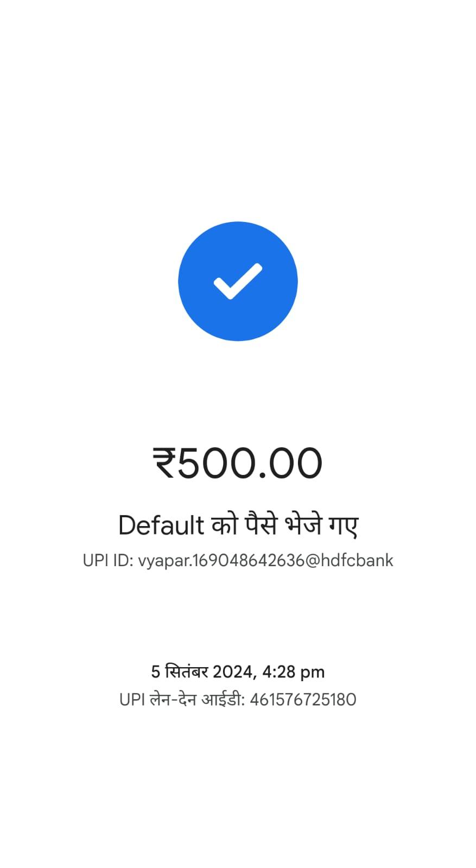Click the white tick mark inside the circle
Screen dimensions: 476x868
(238, 281)
